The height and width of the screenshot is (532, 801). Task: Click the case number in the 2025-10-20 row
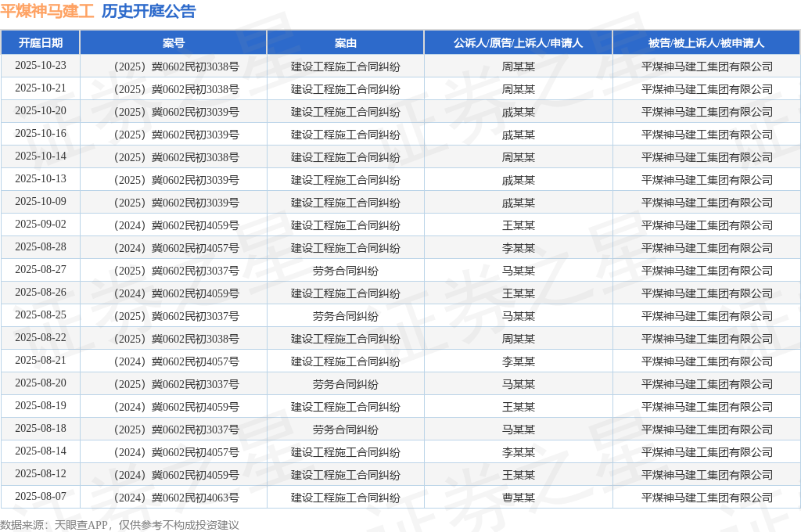174,112
